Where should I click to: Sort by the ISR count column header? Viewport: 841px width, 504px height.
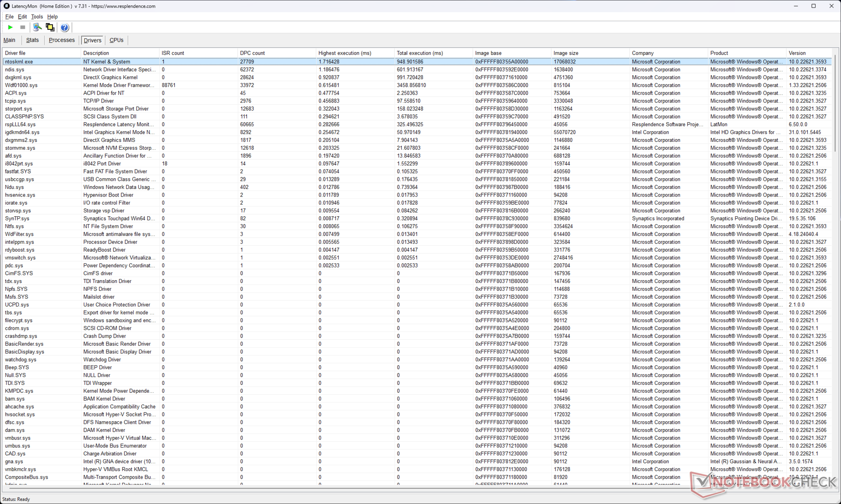[173, 53]
